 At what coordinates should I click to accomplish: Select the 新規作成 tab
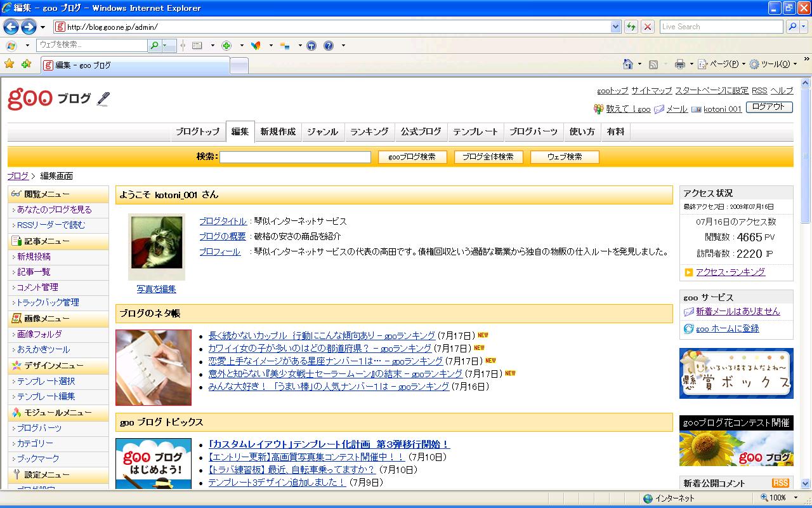click(x=278, y=131)
